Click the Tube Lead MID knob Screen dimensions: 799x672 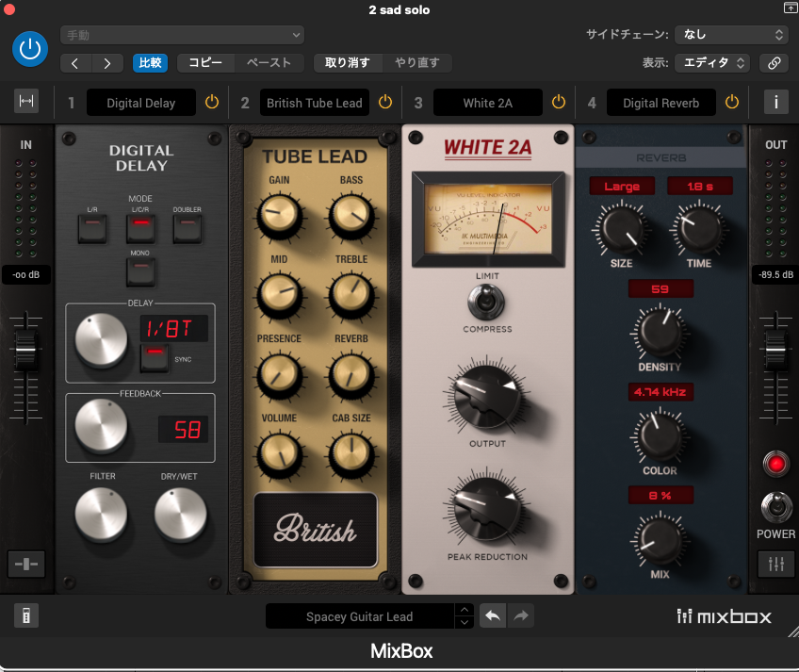(x=279, y=295)
